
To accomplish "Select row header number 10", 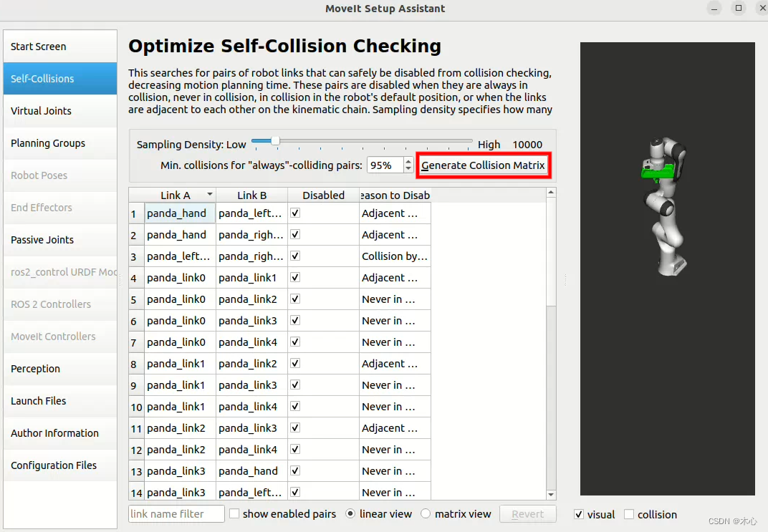I will pyautogui.click(x=136, y=407).
